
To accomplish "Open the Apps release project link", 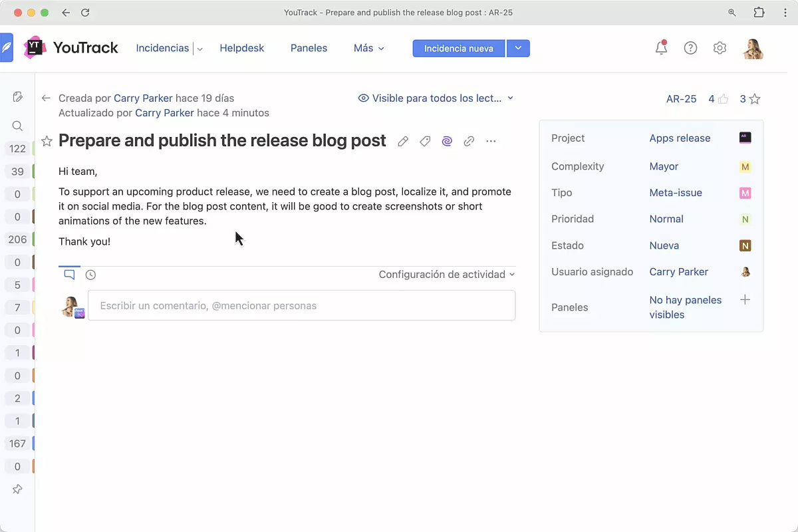I will point(680,138).
